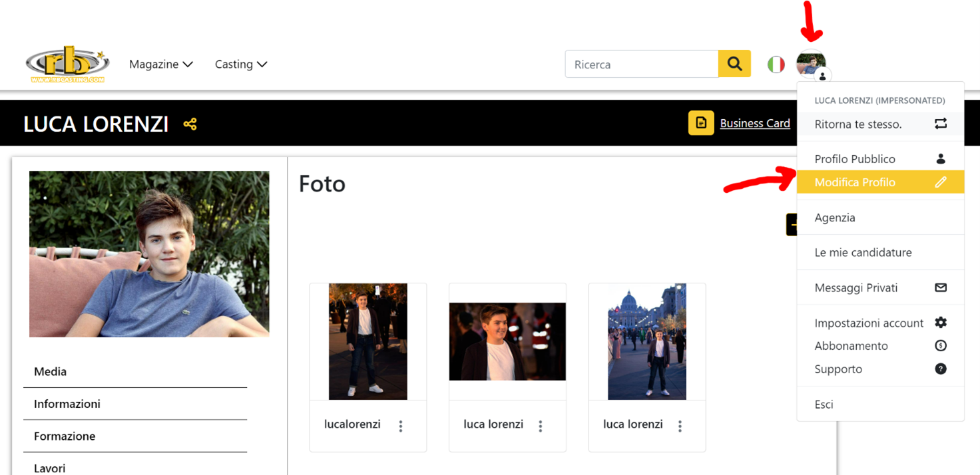The width and height of the screenshot is (980, 475).
Task: Expand the Casting dropdown
Action: click(241, 65)
